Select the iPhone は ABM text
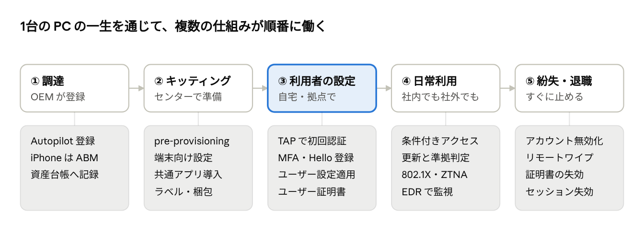Screen dimensions: 644x237 (x=64, y=158)
